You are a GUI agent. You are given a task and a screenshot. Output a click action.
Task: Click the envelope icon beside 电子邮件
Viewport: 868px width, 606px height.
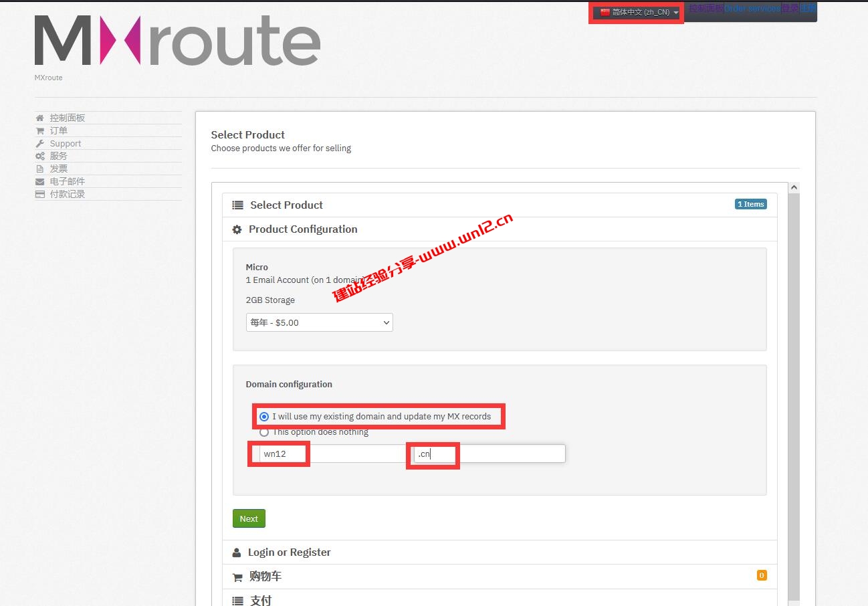point(40,182)
